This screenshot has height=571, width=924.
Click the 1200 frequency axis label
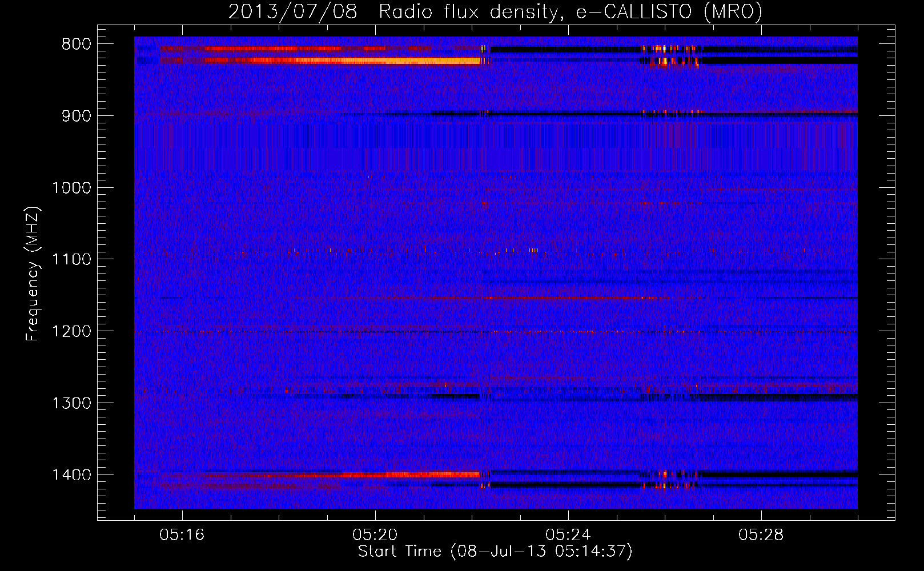(71, 332)
